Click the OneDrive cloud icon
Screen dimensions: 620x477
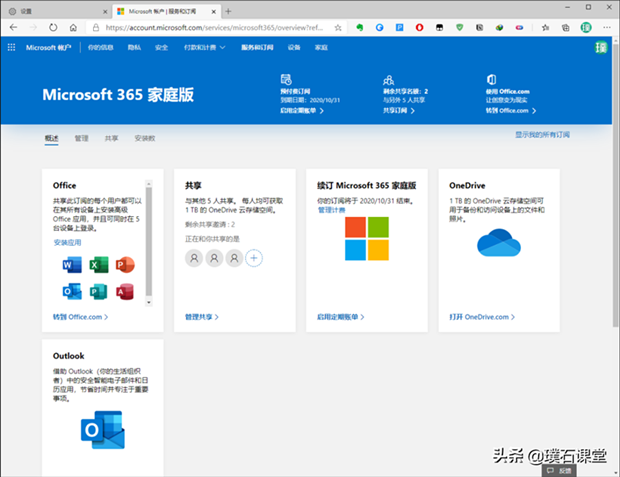[499, 242]
